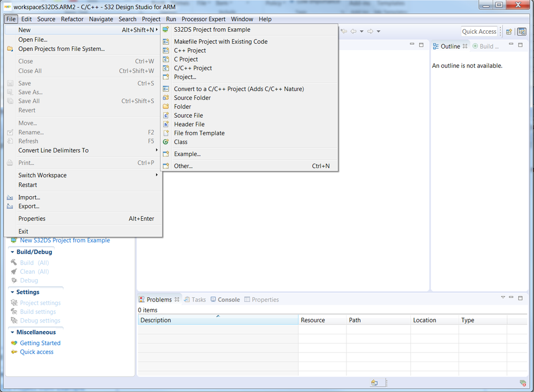Collapse the Miscellaneous section
Screen dimensions: 534x392
pyautogui.click(x=12, y=332)
